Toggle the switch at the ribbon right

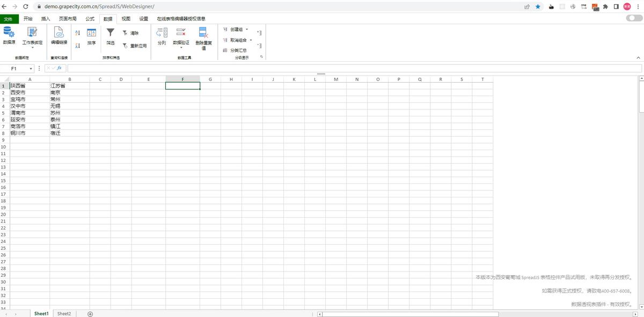(x=634, y=18)
